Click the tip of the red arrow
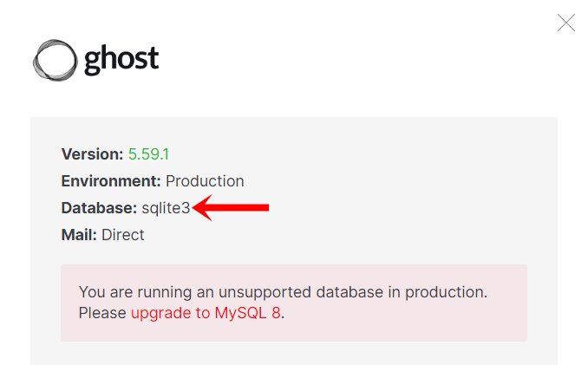This screenshot has width=588, height=365. click(x=195, y=207)
